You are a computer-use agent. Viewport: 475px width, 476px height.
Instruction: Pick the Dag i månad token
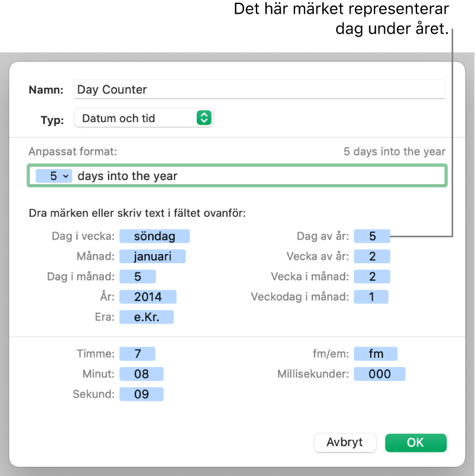point(138,277)
